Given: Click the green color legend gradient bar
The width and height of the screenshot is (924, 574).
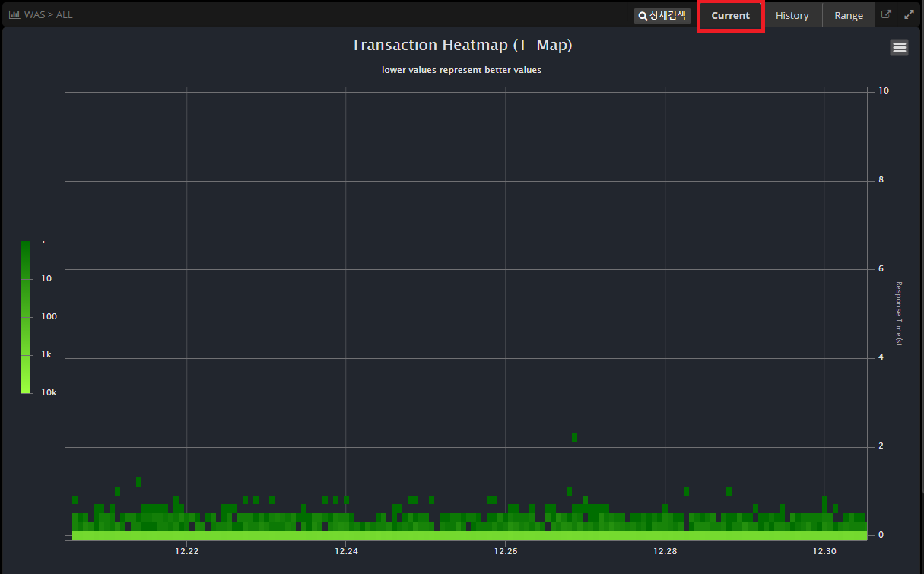Looking at the screenshot, I should pyautogui.click(x=25, y=317).
